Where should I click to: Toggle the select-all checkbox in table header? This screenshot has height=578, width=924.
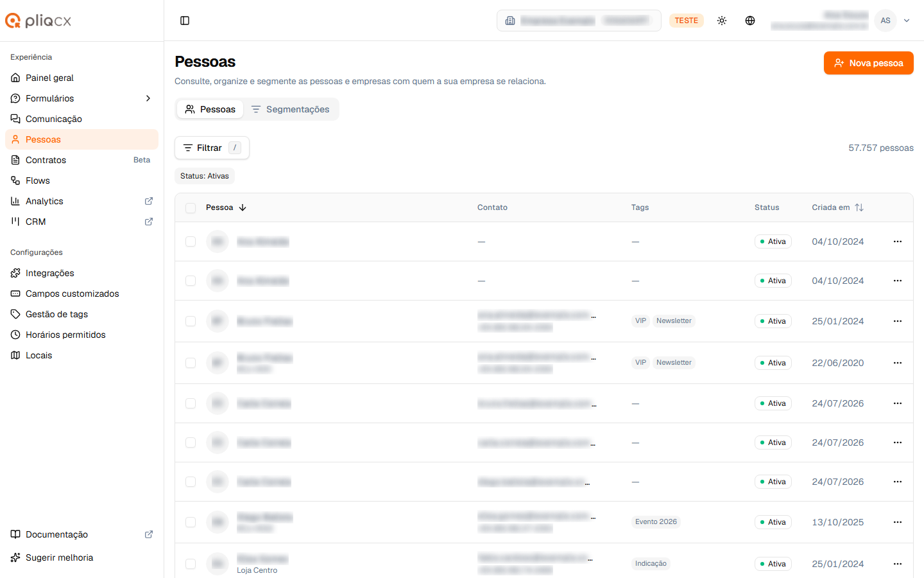pyautogui.click(x=191, y=208)
